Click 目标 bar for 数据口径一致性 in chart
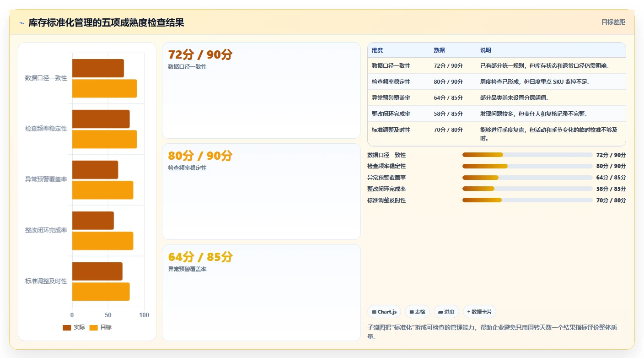The height and width of the screenshot is (358, 644). pyautogui.click(x=104, y=88)
